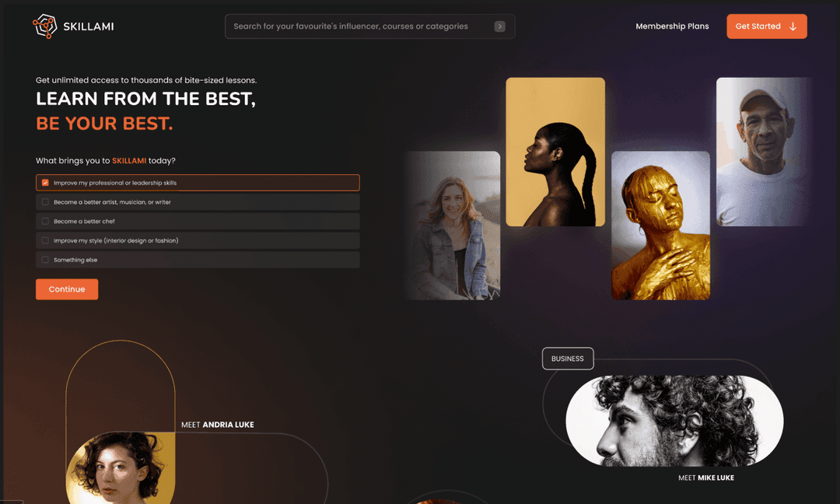Screen dimensions: 840x504
Task: Click the 'BE YOUR BEST.' headline
Action: click(x=104, y=124)
